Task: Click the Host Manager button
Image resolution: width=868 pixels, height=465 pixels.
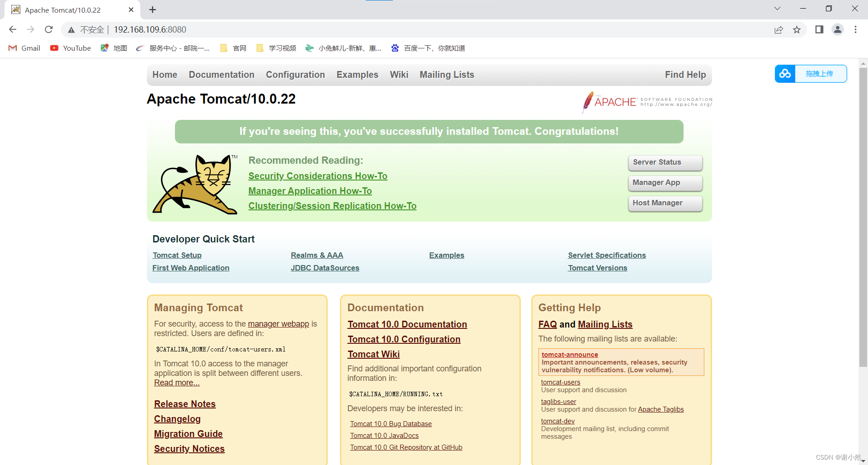Action: pyautogui.click(x=665, y=203)
